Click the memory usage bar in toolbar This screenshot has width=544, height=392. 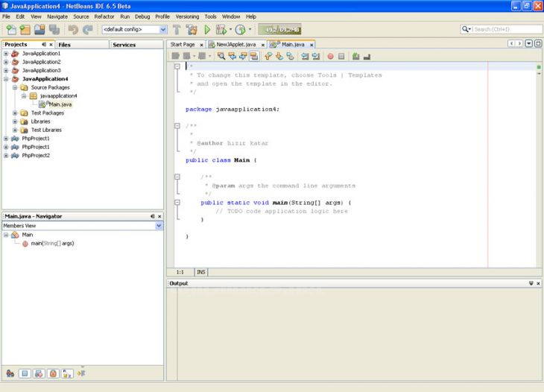pyautogui.click(x=279, y=30)
